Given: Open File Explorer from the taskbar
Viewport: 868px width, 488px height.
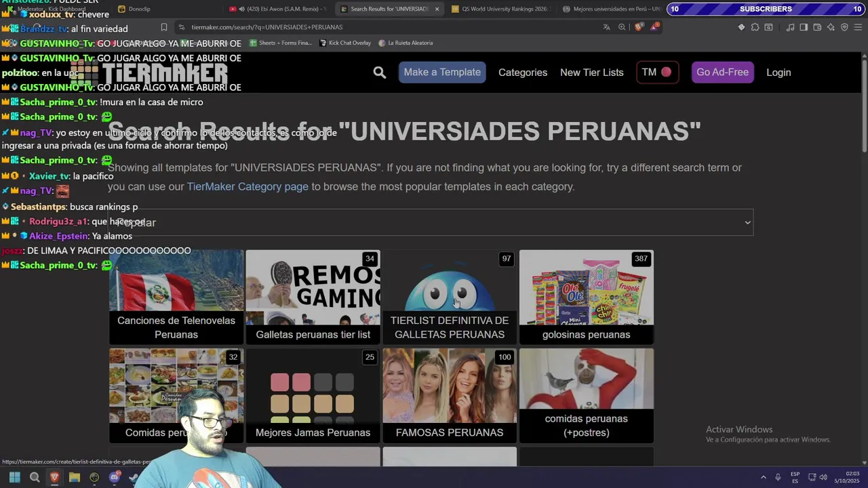Looking at the screenshot, I should pos(75,477).
